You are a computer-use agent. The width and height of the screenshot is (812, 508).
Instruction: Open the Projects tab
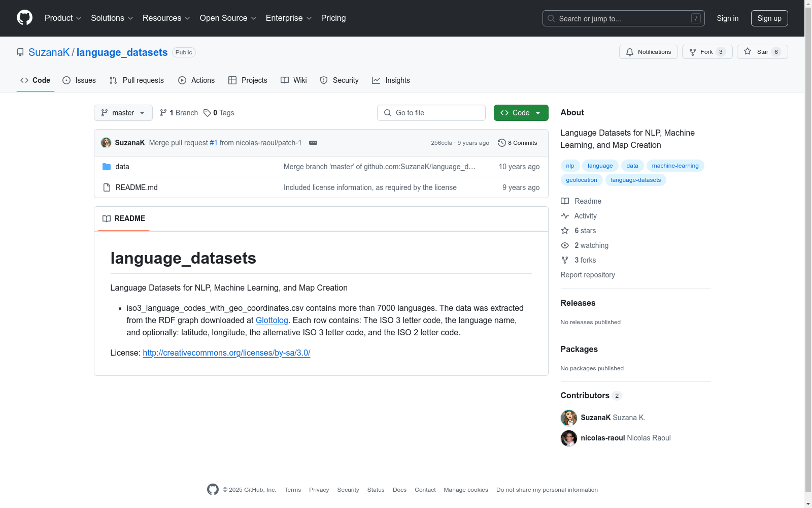[x=248, y=80]
